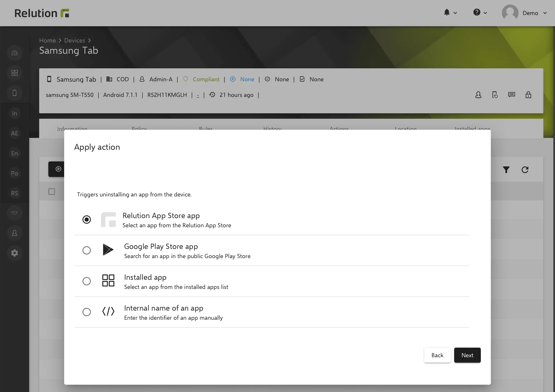This screenshot has height=392, width=555.
Task: Switch to the Installed apps tab
Action: [472, 129]
